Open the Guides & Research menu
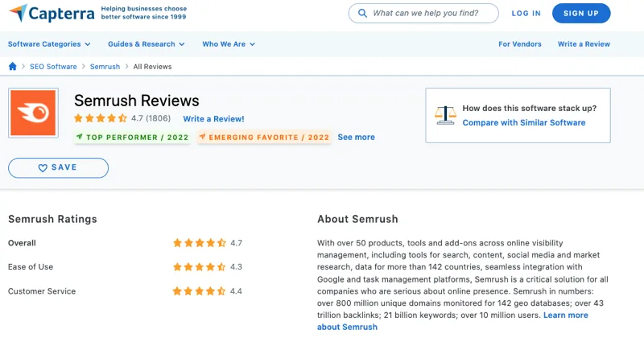Screen dimensions: 644x338 click(x=147, y=44)
